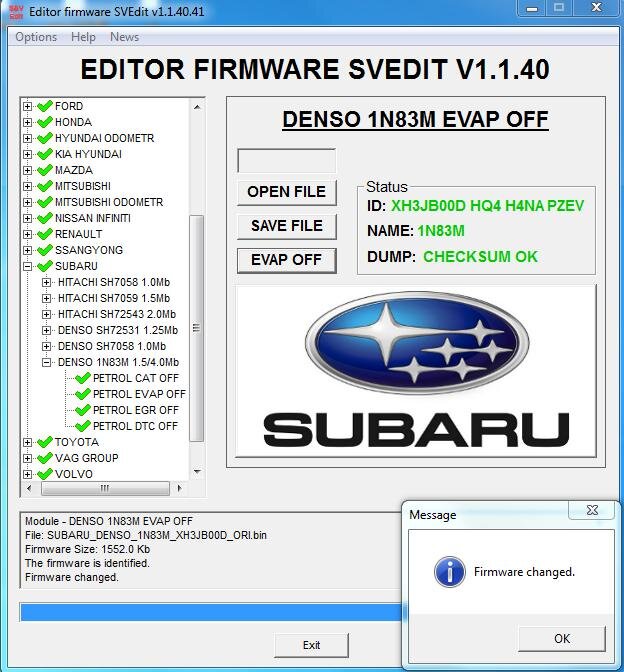
Task: Select PETROL DTC OFF tree item
Action: [135, 426]
